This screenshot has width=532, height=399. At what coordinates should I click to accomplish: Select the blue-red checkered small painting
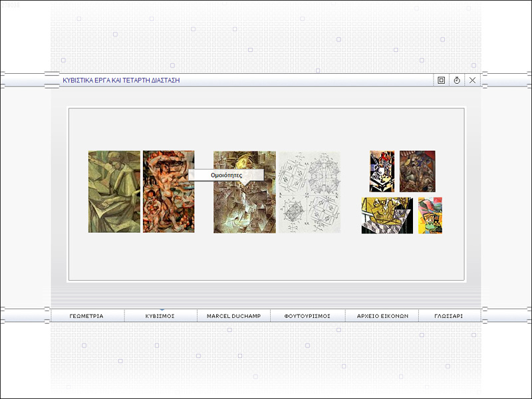click(382, 172)
